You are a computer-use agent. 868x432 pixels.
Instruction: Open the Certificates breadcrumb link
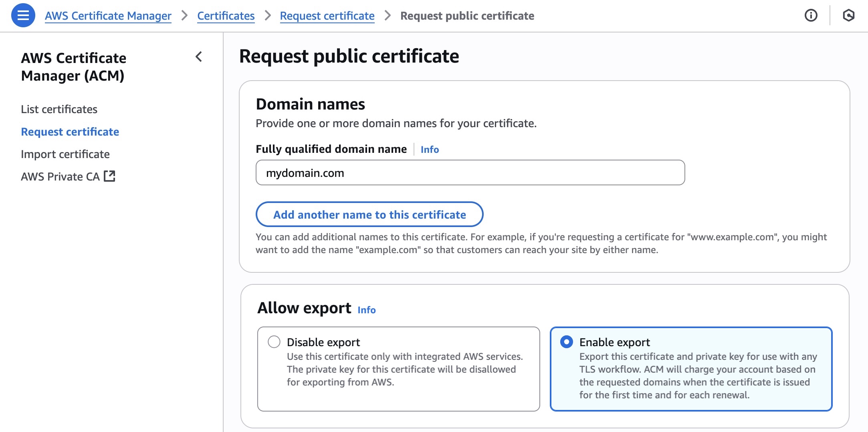tap(226, 16)
